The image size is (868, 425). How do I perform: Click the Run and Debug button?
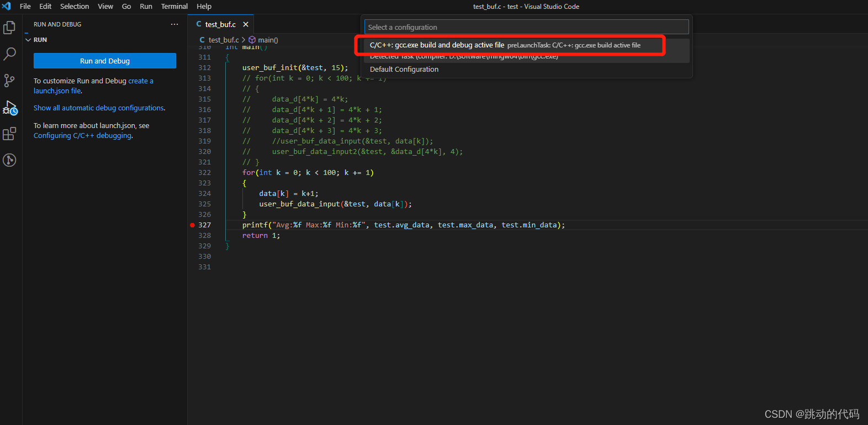tap(105, 61)
